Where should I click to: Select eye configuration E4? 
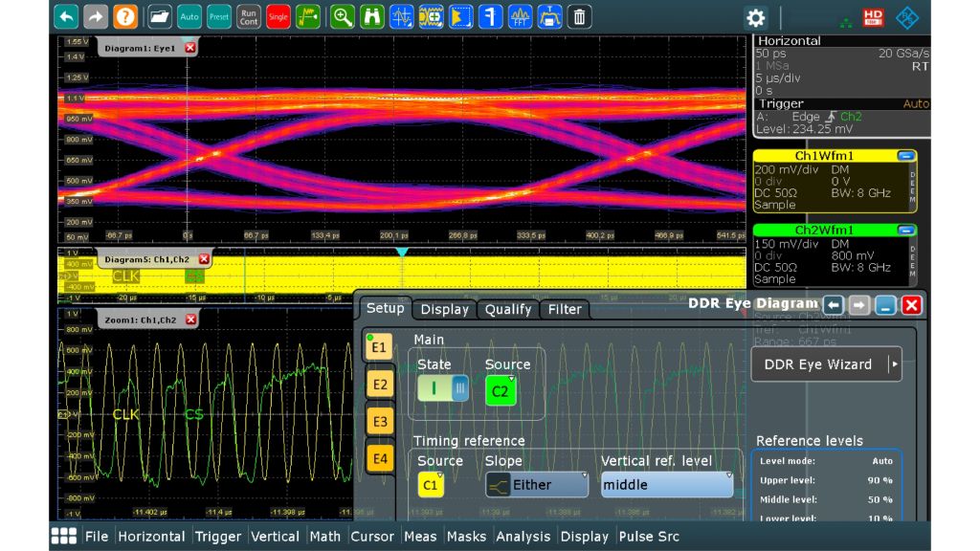379,458
